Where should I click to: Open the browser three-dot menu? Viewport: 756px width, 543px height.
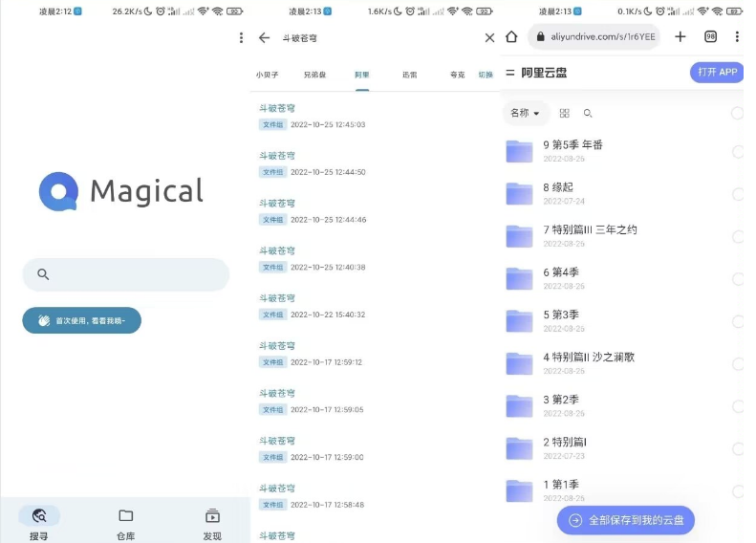(x=737, y=36)
